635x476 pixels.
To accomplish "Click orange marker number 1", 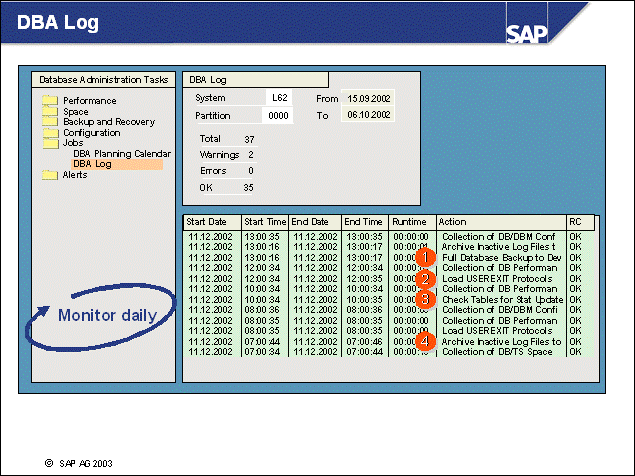I will point(424,257).
